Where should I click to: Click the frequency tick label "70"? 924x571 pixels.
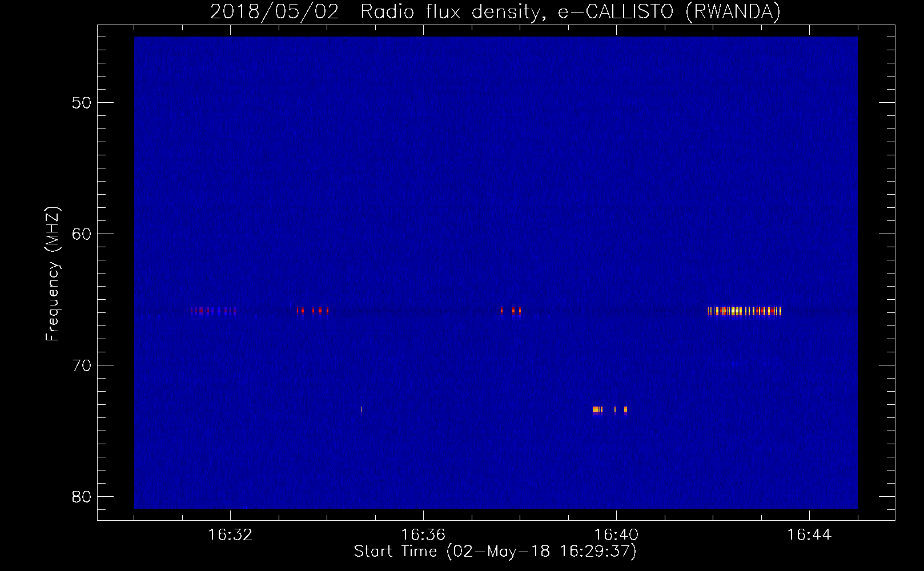point(82,365)
